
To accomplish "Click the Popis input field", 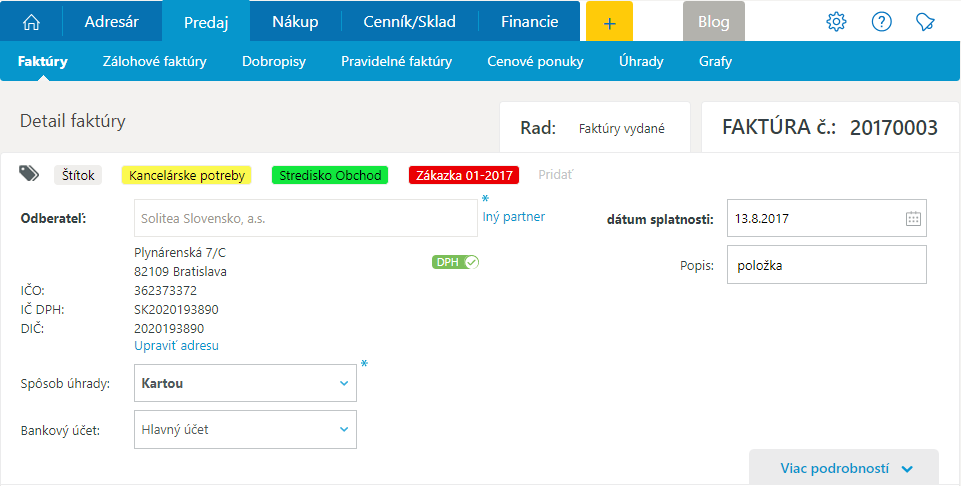I will 826,265.
